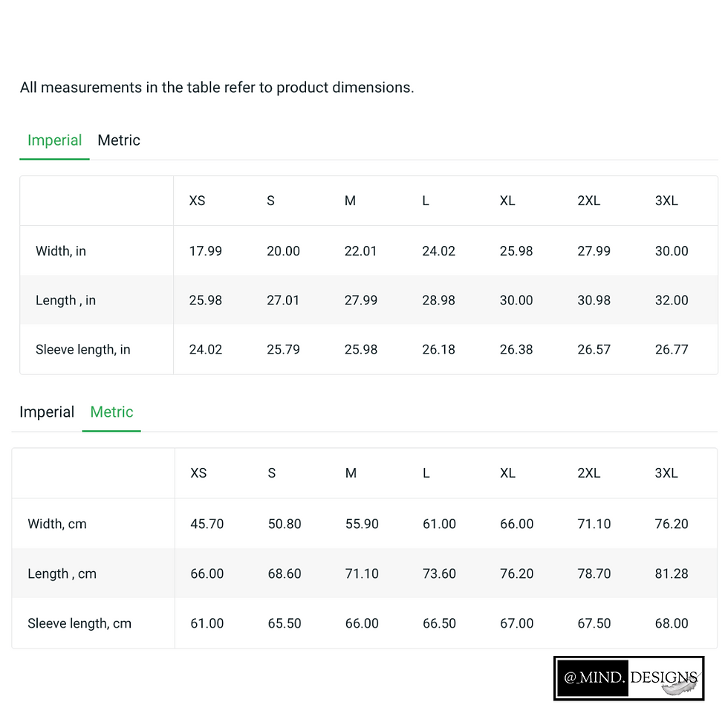Select L width value 24.02 in Width row

(x=439, y=251)
